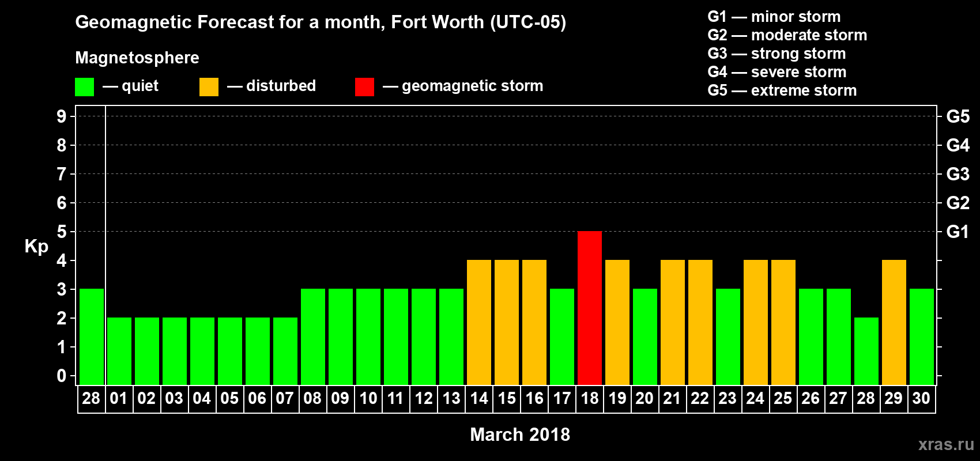Click the orange disturbed legend swatch
980x461 pixels.
pos(209,87)
